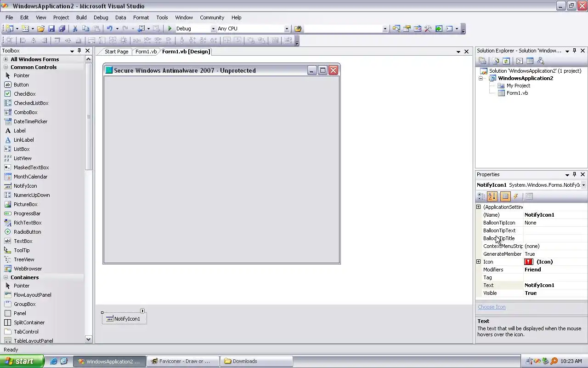The width and height of the screenshot is (588, 368).
Task: Save the current file with floppy icon
Action: click(51, 29)
